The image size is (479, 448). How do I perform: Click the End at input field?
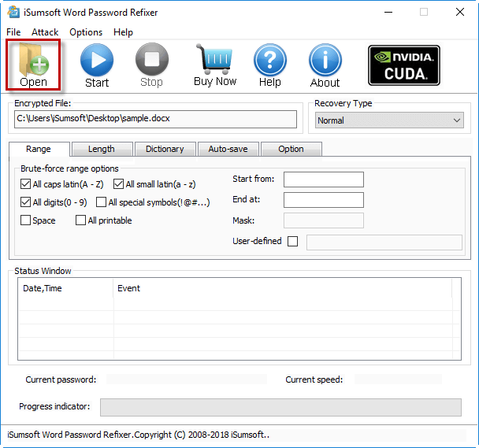click(324, 200)
